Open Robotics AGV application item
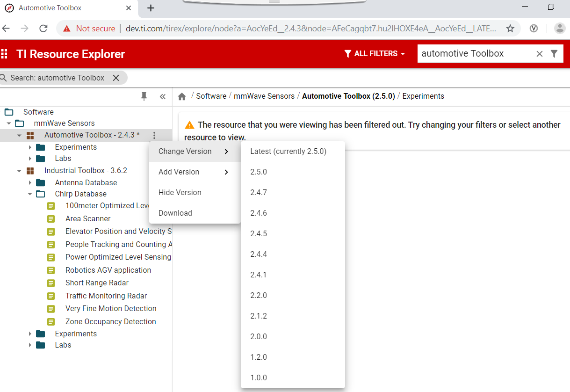 (x=108, y=270)
